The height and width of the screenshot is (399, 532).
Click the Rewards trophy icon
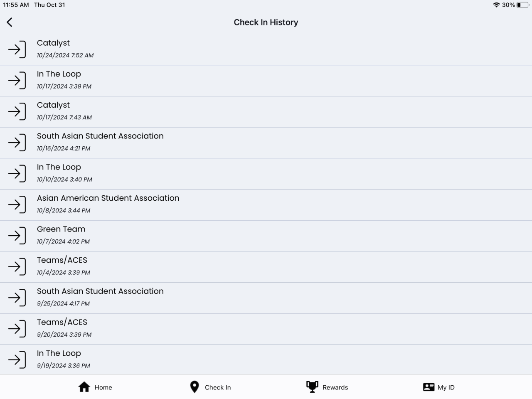tap(312, 387)
